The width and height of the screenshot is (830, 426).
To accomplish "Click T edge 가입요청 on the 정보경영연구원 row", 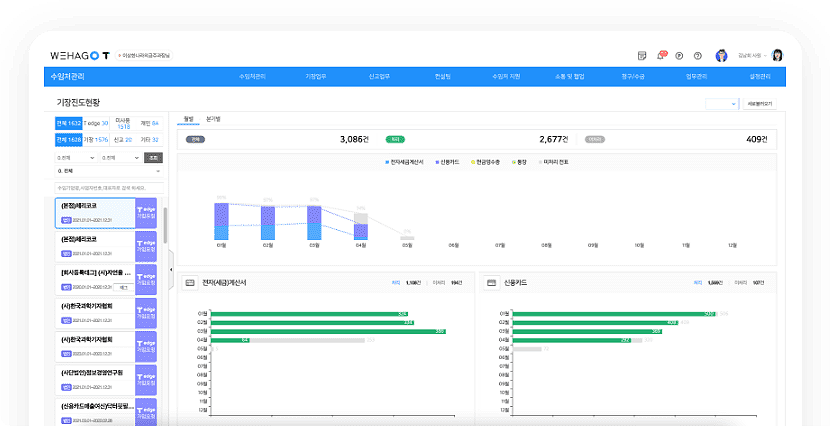I will pos(146,380).
